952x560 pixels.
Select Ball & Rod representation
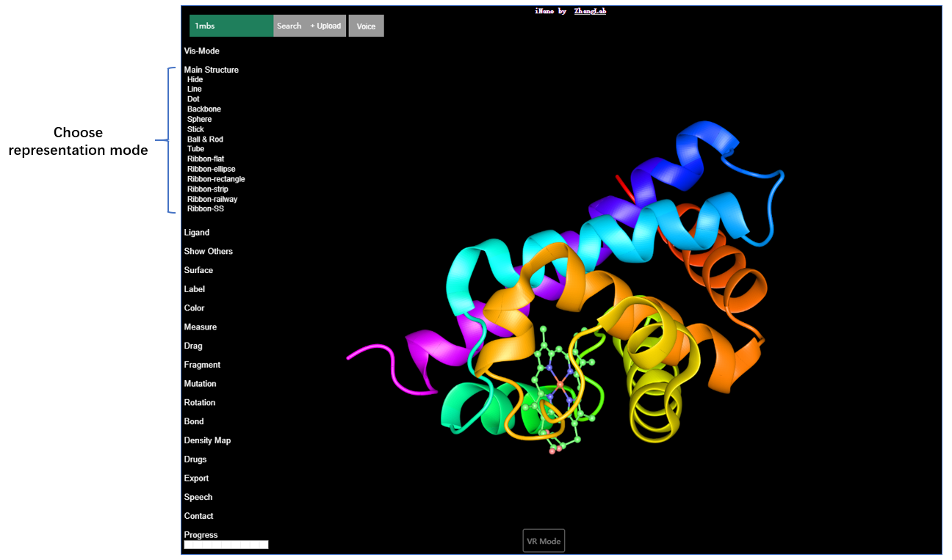(205, 139)
